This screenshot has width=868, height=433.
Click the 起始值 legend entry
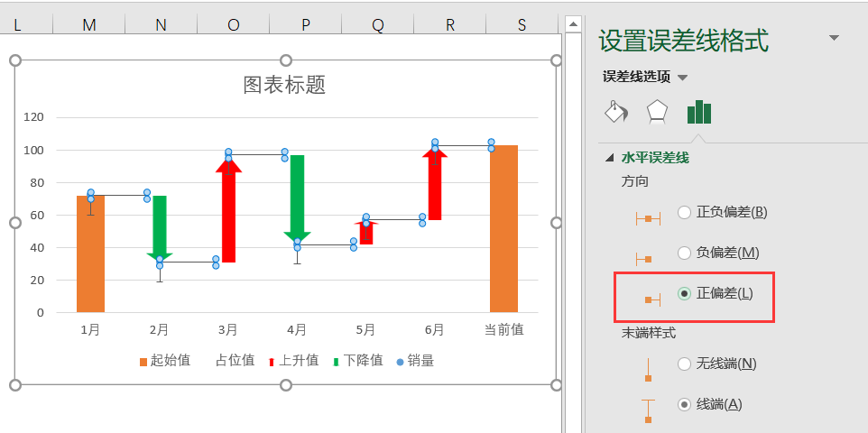pos(165,361)
